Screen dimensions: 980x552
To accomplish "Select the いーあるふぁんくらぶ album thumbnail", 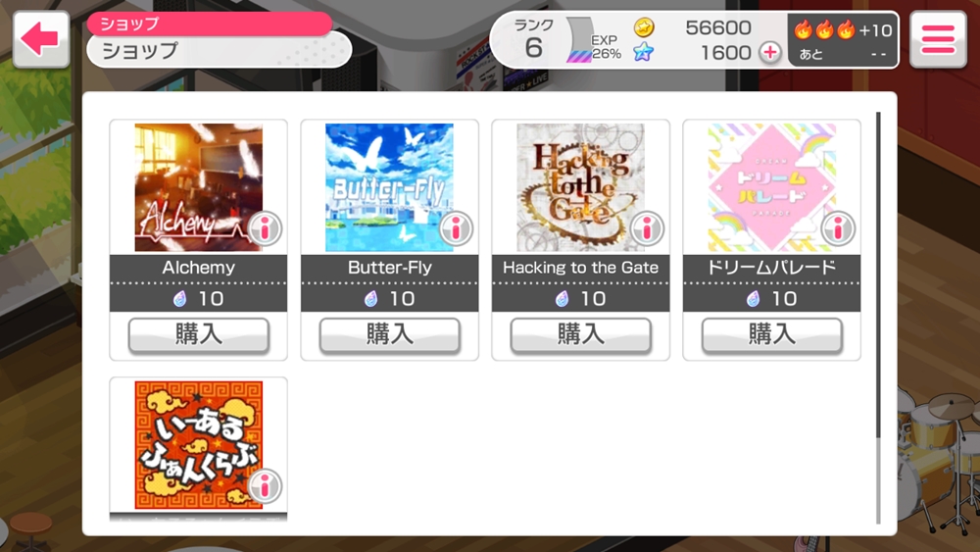I will click(x=199, y=445).
